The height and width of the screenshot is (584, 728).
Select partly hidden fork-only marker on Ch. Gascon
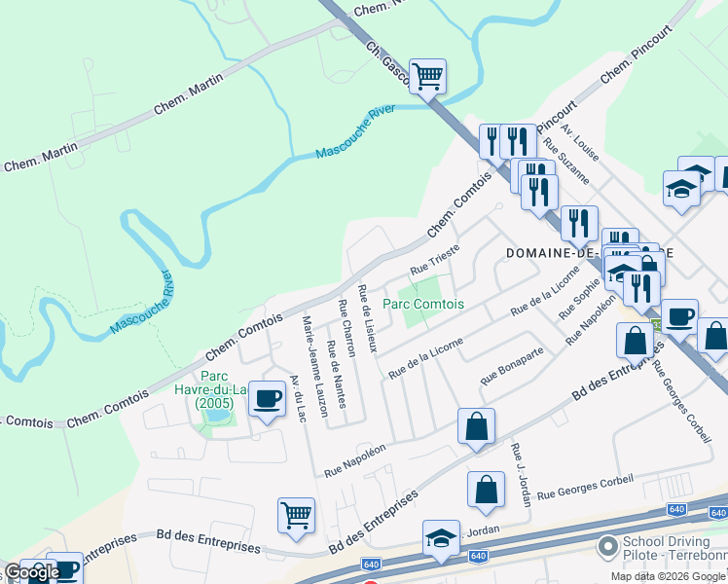[x=490, y=142]
